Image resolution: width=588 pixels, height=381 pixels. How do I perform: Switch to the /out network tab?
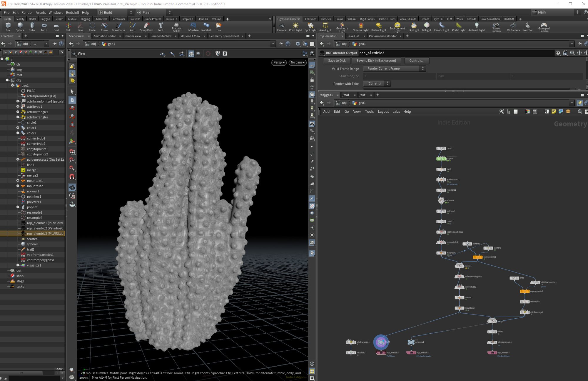363,95
